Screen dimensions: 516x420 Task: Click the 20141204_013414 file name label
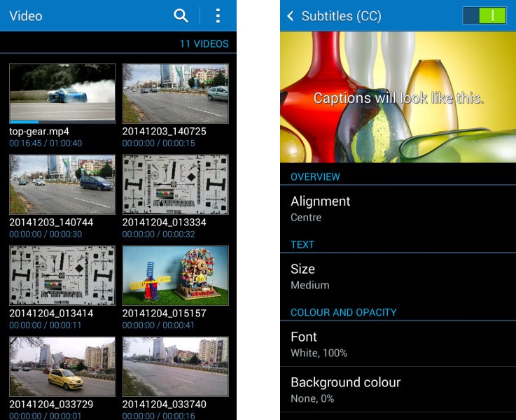[51, 314]
